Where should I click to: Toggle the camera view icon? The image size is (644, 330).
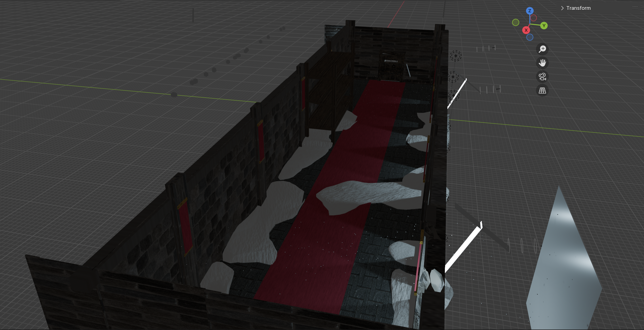542,77
